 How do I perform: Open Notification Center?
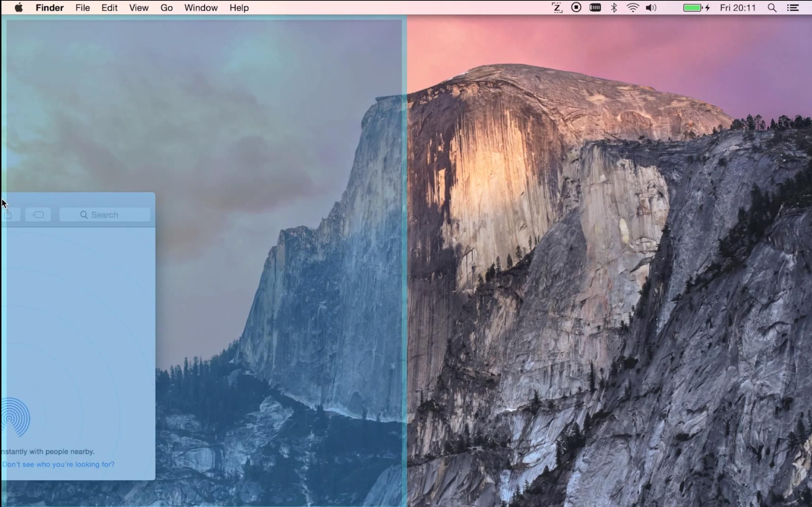pos(793,7)
